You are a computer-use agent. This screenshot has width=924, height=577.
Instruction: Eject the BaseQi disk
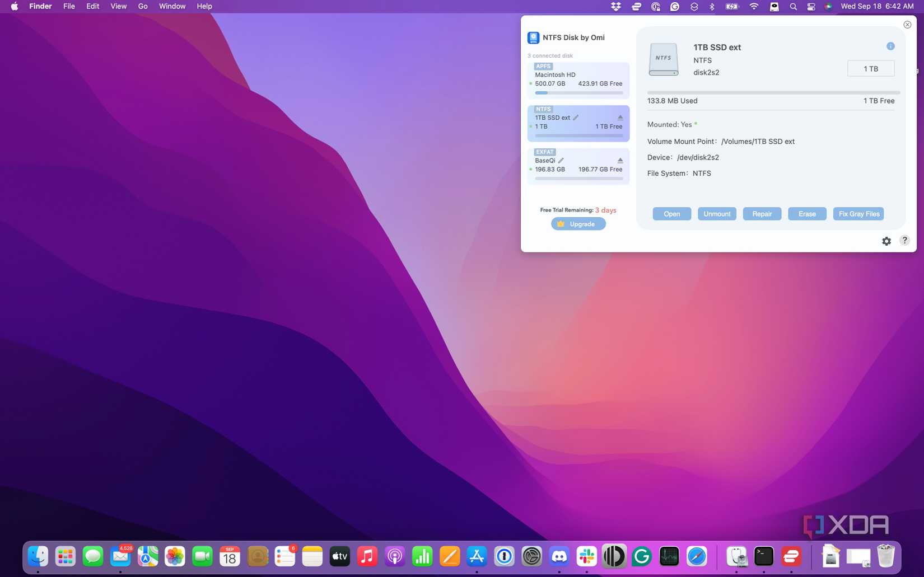(620, 161)
